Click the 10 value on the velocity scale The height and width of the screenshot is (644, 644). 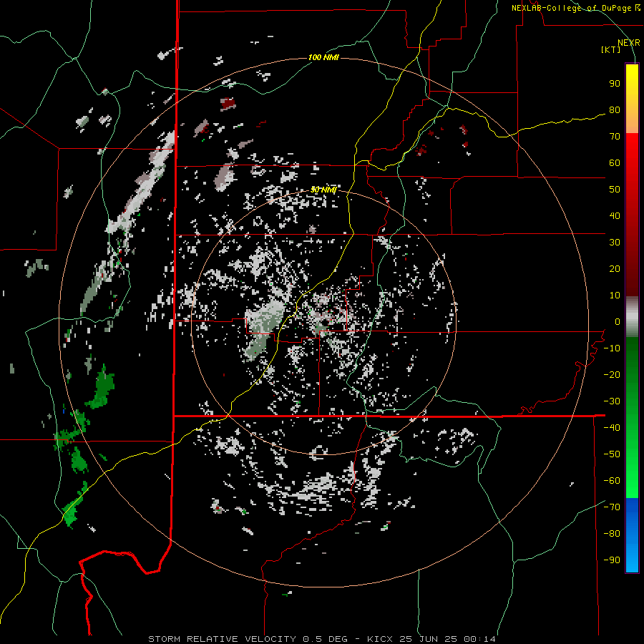(x=615, y=296)
